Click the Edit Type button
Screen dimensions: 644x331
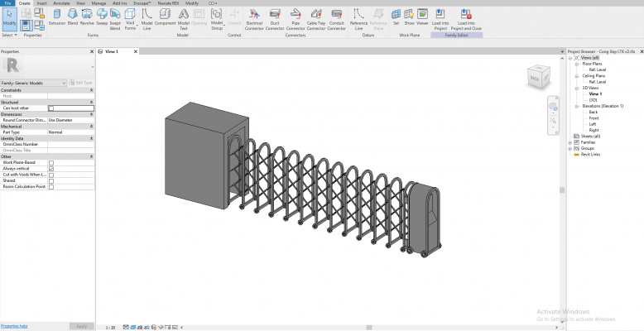click(x=81, y=83)
